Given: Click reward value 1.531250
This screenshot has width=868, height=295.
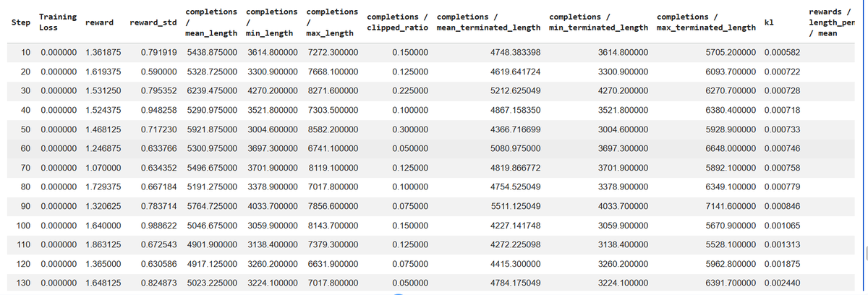Looking at the screenshot, I should pos(103,91).
